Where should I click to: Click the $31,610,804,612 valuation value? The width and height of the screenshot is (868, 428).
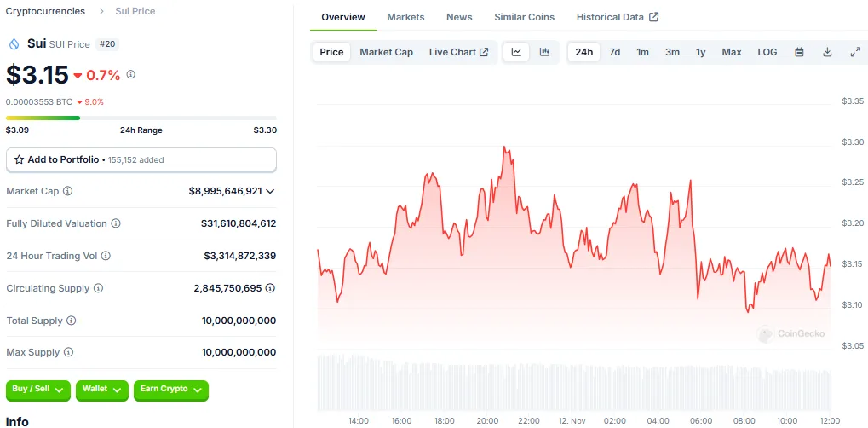point(239,223)
